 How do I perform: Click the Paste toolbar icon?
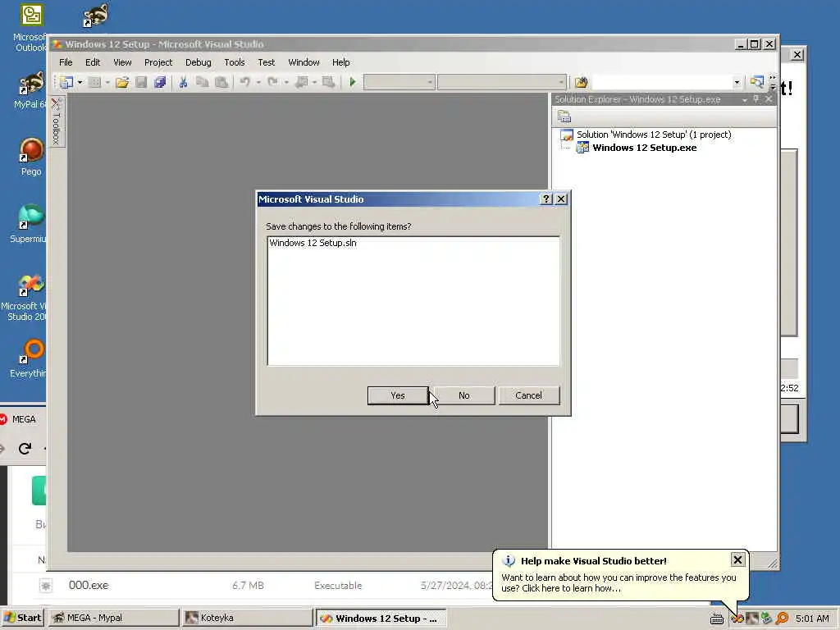tap(221, 82)
